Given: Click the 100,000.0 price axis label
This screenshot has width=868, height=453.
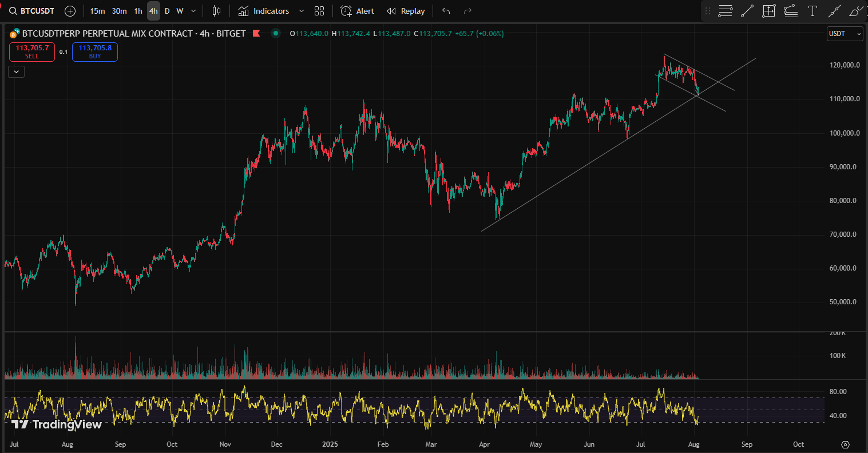Looking at the screenshot, I should [x=845, y=133].
